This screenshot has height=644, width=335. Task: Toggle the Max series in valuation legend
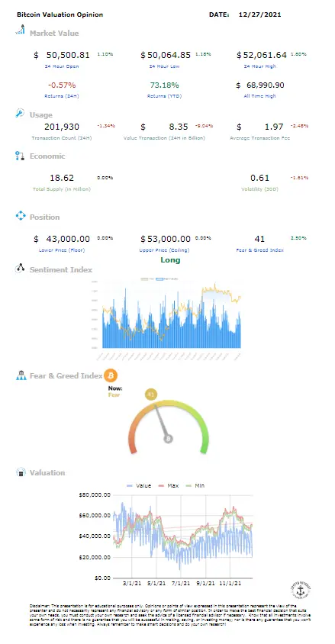[167, 485]
